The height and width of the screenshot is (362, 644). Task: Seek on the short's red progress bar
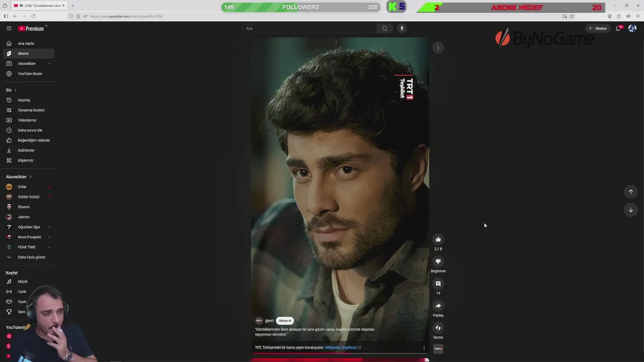tap(340, 353)
